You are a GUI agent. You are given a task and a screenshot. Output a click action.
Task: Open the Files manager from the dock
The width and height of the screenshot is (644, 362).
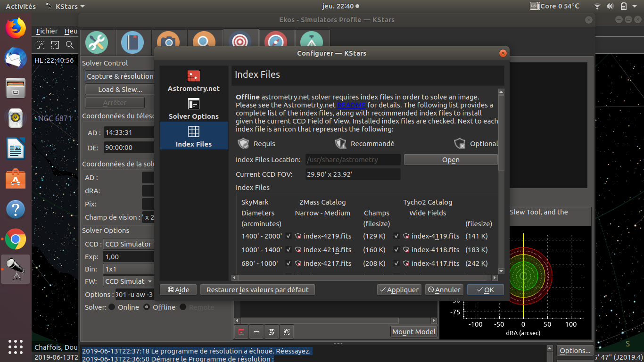coord(16,88)
